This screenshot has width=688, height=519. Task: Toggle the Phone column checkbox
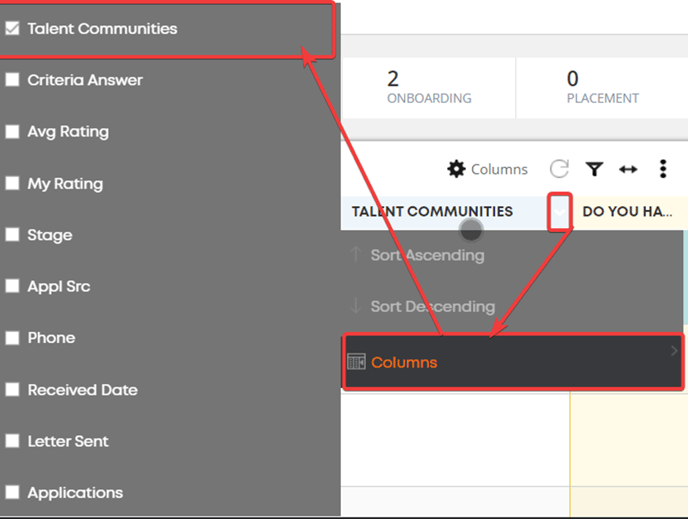[x=12, y=338]
